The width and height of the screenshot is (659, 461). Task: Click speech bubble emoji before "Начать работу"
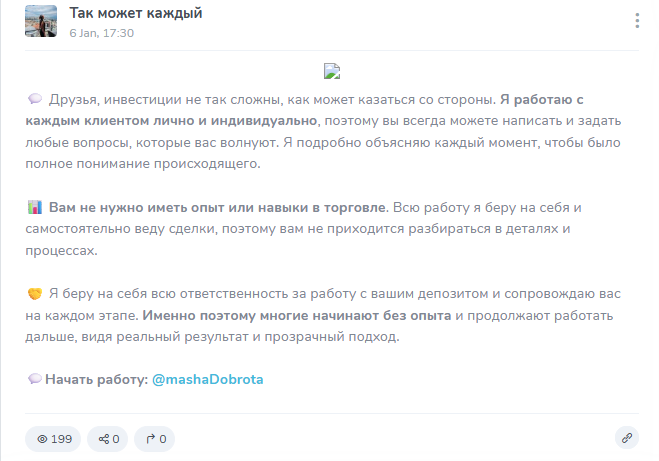[35, 379]
